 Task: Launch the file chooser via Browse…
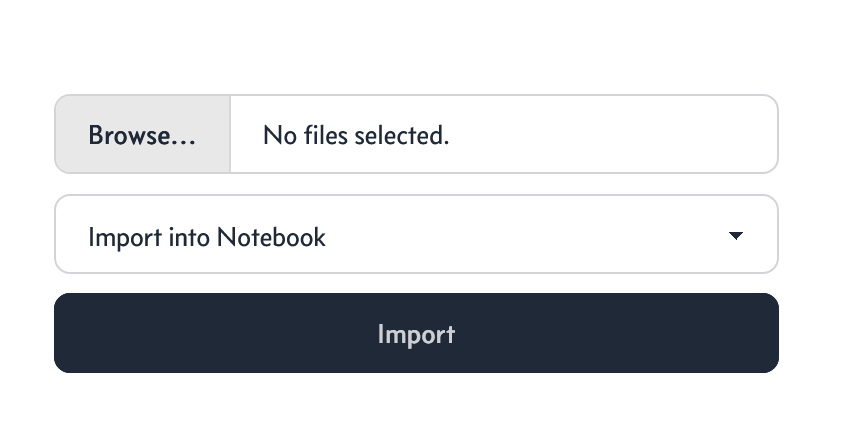143,134
